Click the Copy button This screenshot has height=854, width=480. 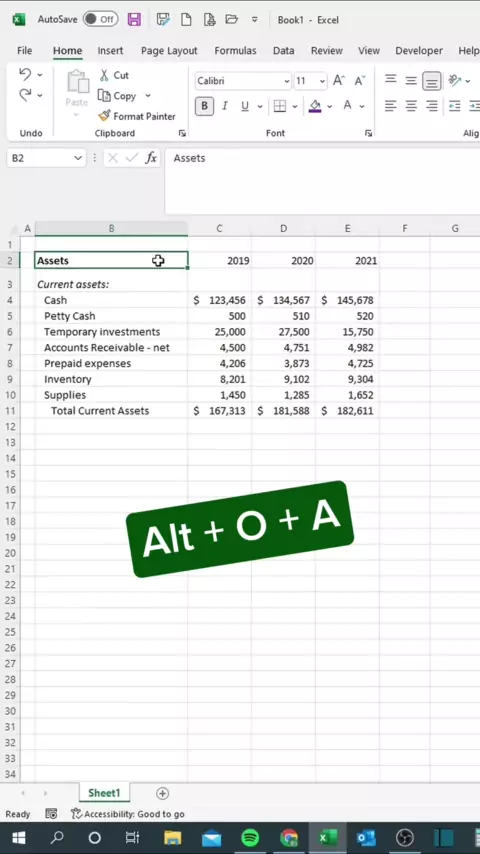tap(118, 96)
